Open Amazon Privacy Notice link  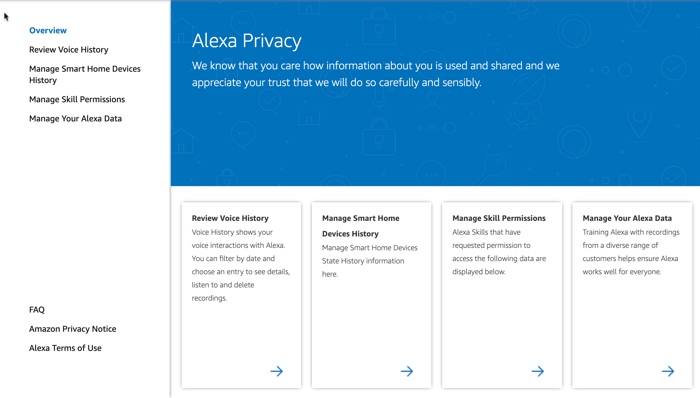(x=72, y=329)
